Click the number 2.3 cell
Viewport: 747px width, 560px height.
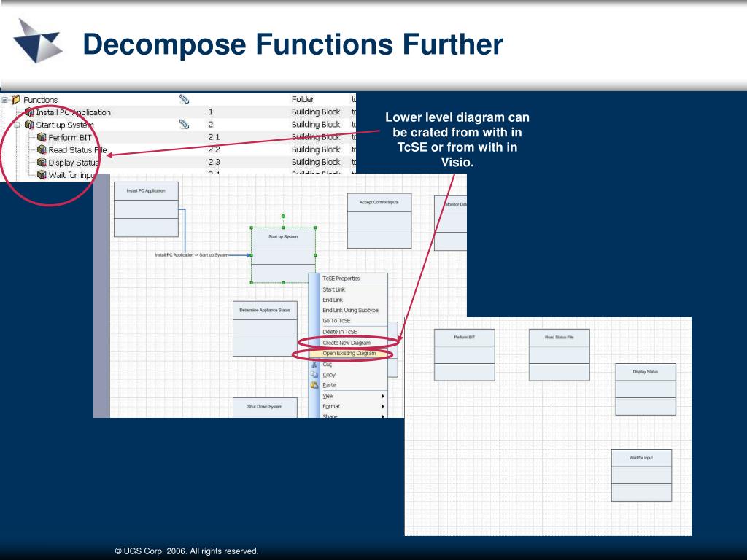pyautogui.click(x=214, y=162)
